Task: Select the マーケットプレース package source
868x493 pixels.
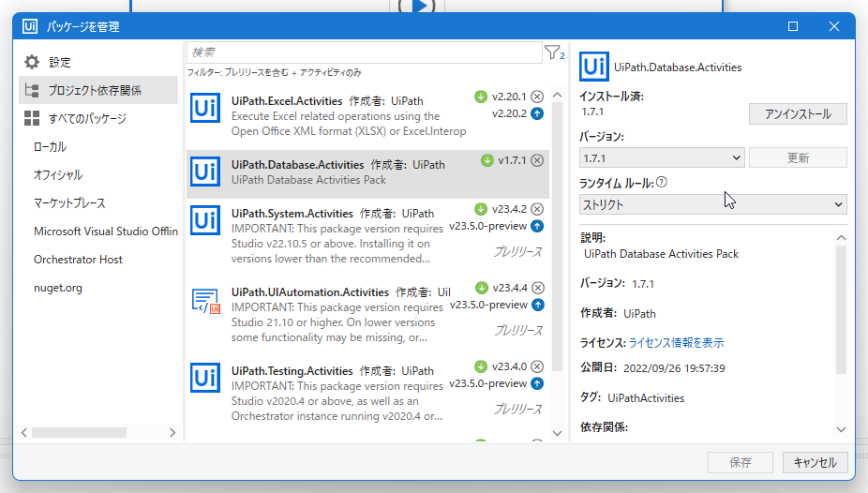Action: (x=69, y=203)
